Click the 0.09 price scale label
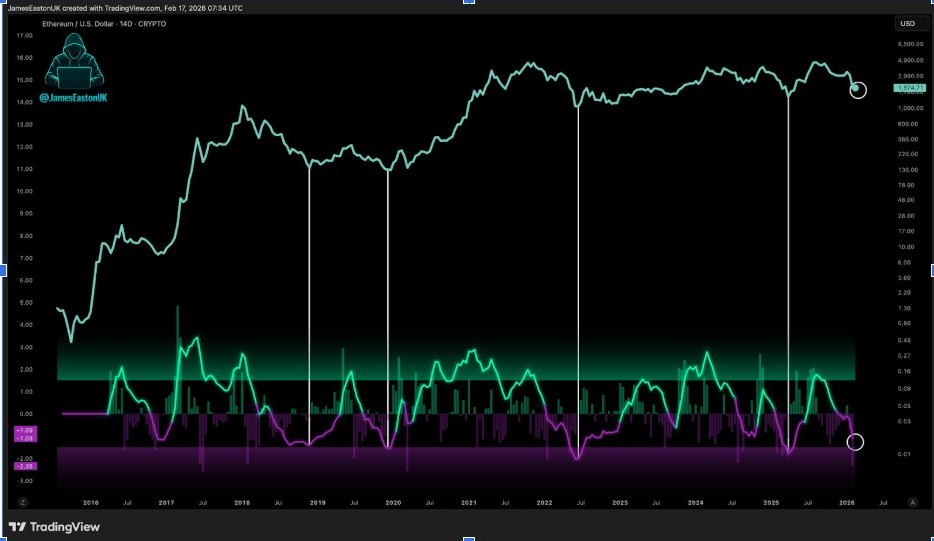This screenshot has width=934, height=541. (904, 388)
